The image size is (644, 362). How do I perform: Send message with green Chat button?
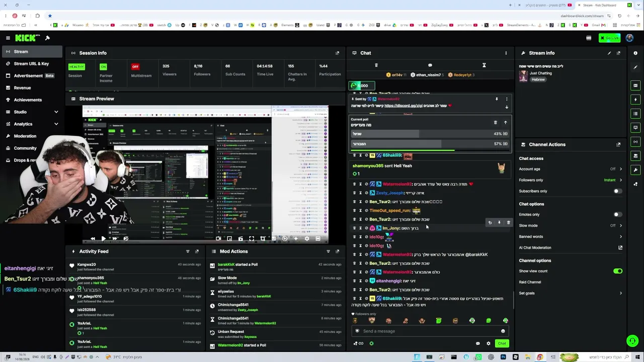pyautogui.click(x=502, y=343)
